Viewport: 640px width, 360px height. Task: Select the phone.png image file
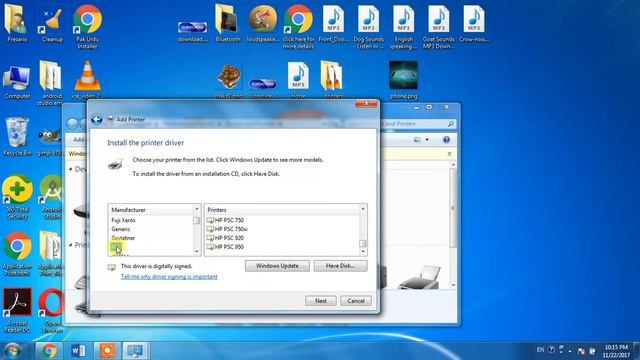[404, 80]
